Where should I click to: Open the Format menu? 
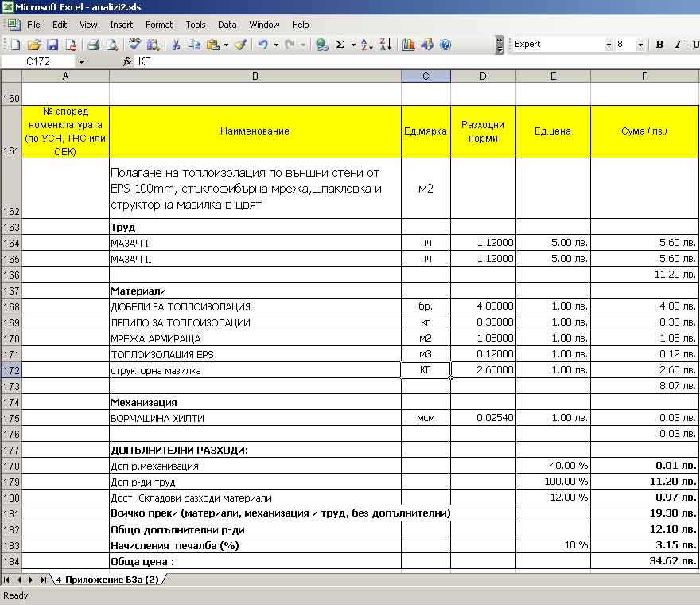[159, 25]
